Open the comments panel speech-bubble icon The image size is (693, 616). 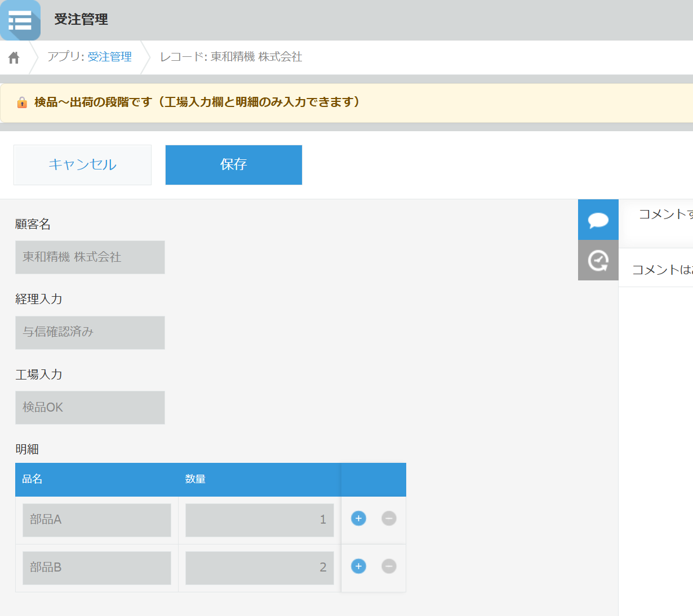tap(598, 220)
